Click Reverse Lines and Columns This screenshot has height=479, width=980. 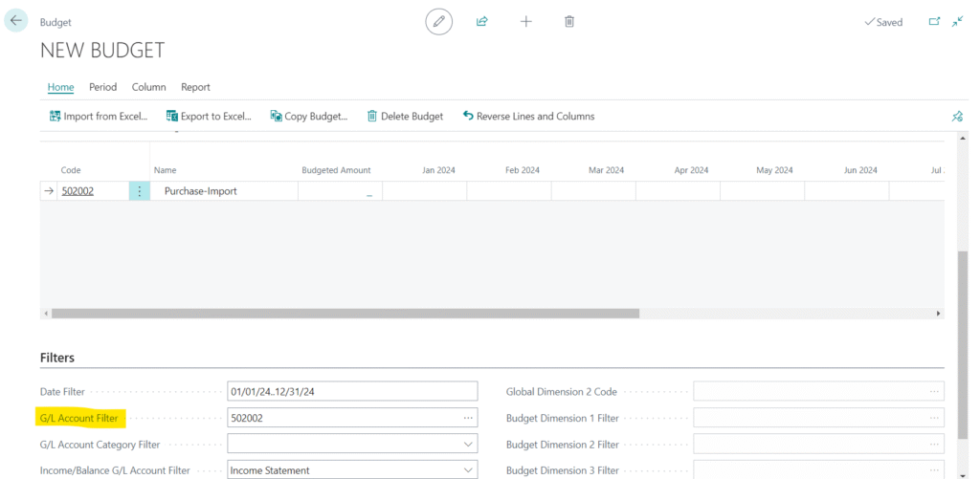[x=528, y=117]
